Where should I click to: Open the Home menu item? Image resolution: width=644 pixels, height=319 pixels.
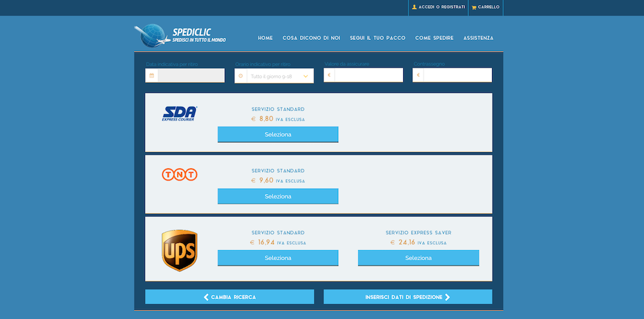[265, 38]
